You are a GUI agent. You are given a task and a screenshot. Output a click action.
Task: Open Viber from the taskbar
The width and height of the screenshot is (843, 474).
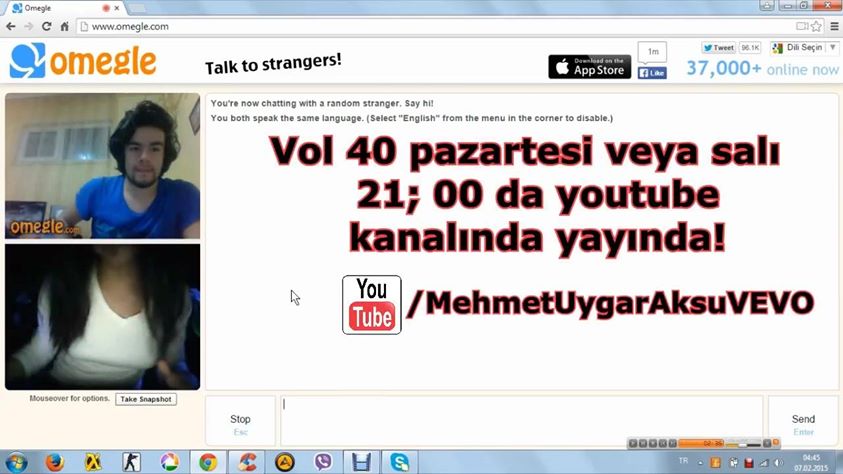tap(323, 462)
